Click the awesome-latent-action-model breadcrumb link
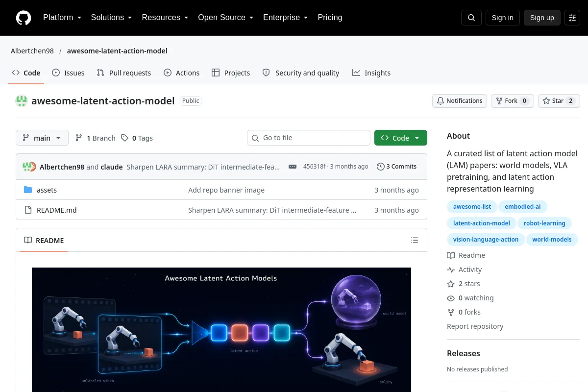Image resolution: width=588 pixels, height=392 pixels. (117, 51)
